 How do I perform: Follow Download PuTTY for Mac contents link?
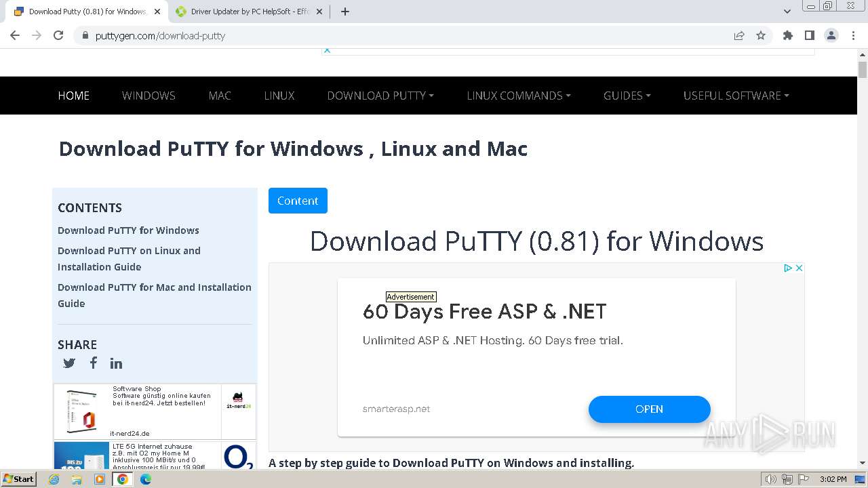click(x=155, y=296)
